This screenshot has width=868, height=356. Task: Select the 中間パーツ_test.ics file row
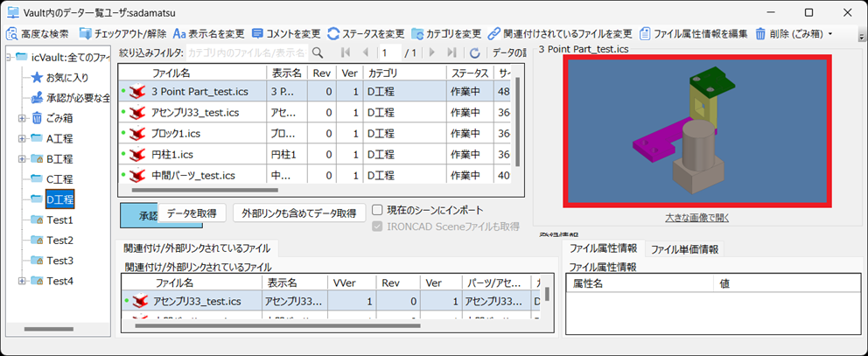(x=314, y=176)
